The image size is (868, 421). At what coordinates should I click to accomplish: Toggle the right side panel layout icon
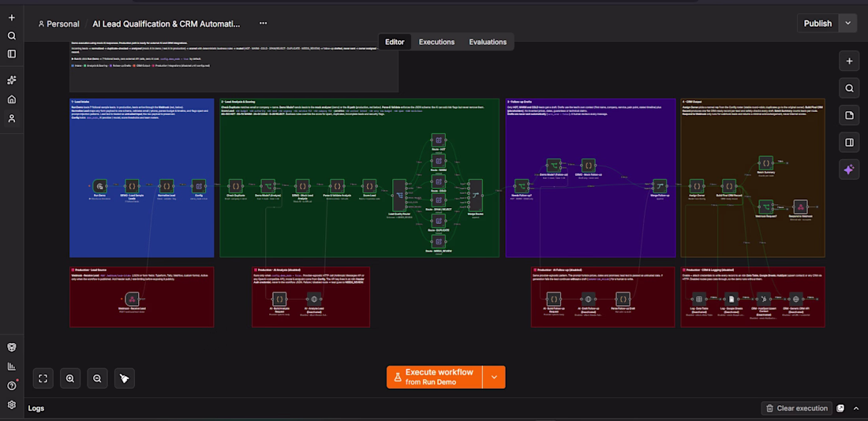[x=849, y=142]
